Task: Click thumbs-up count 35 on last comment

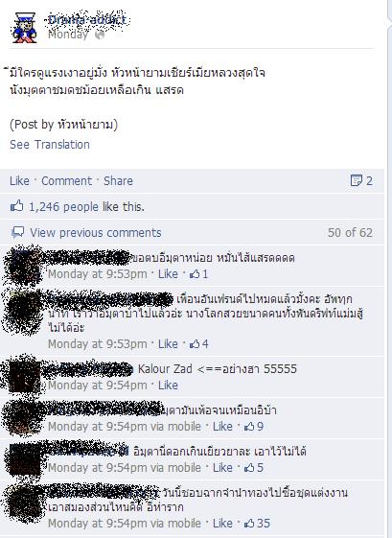Action: [x=257, y=524]
